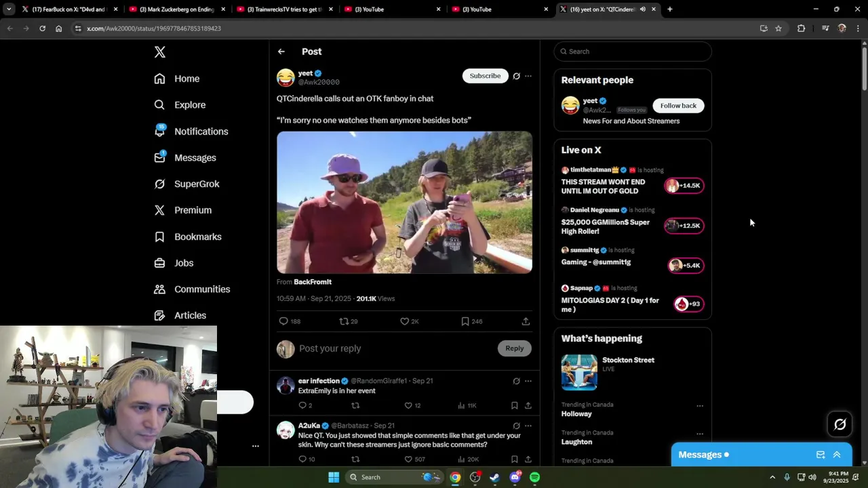Like ear infection's comment with 12 likes
868x488 pixels.
[408, 405]
